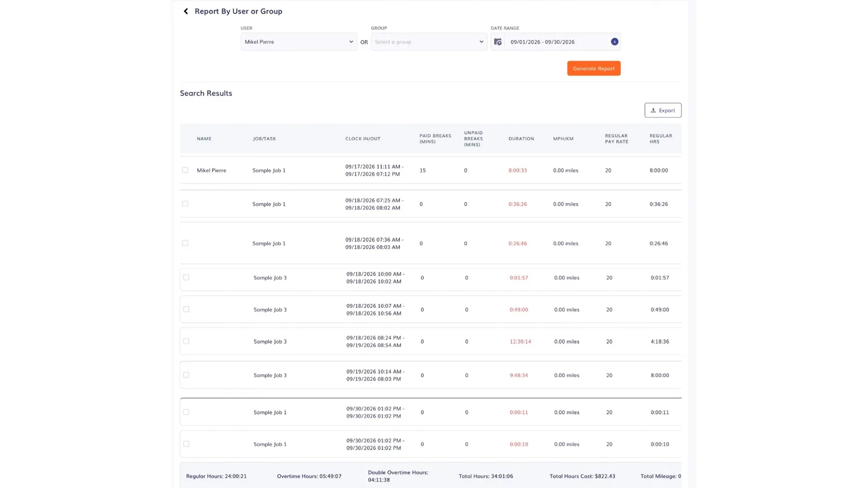Go back using the arrow beside Report title
Viewport: 868px width, 488px height.
[186, 11]
